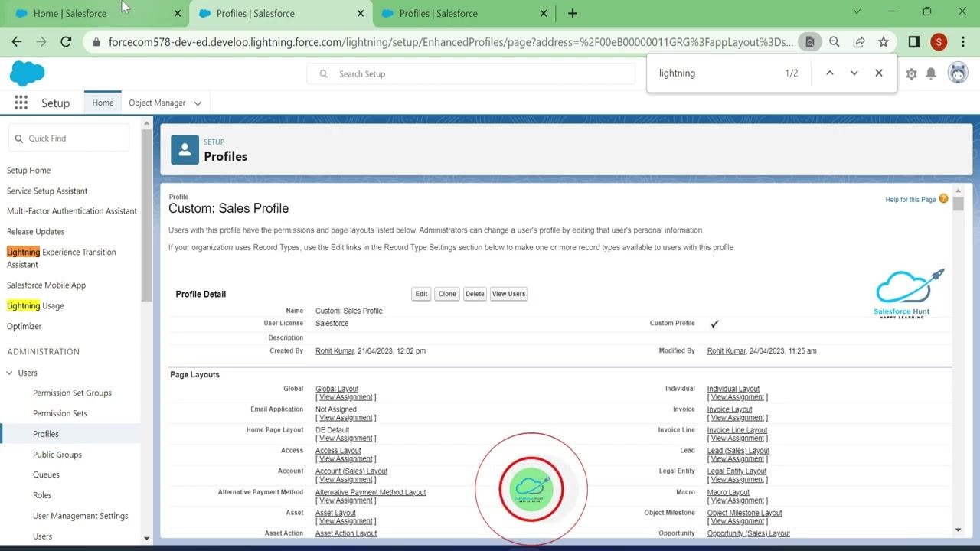Image resolution: width=980 pixels, height=551 pixels.
Task: Open Help for this Page link
Action: (x=910, y=200)
